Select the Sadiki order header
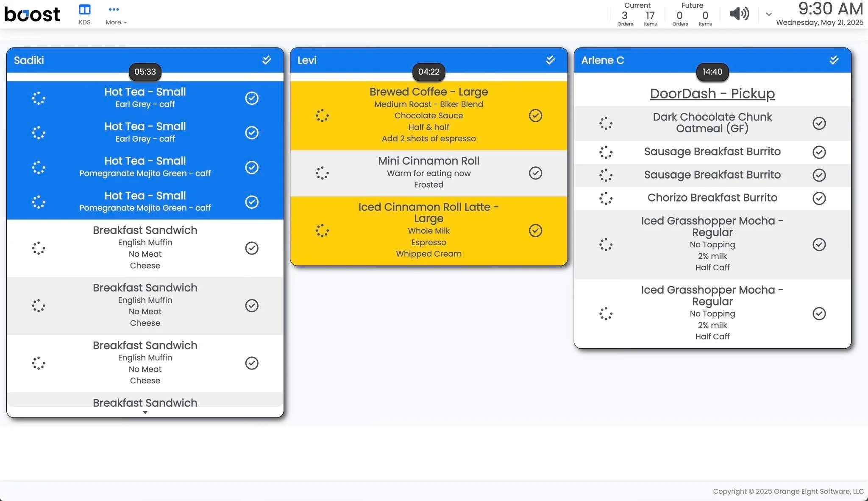 pyautogui.click(x=29, y=60)
